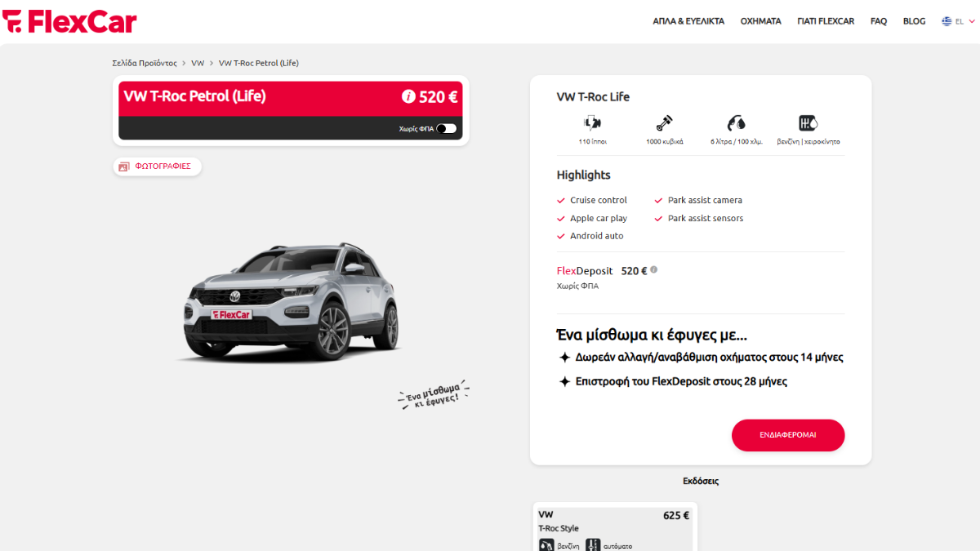980x551 pixels.
Task: Click the VW T-Roc Petrol (Life) red header title
Action: coord(194,96)
